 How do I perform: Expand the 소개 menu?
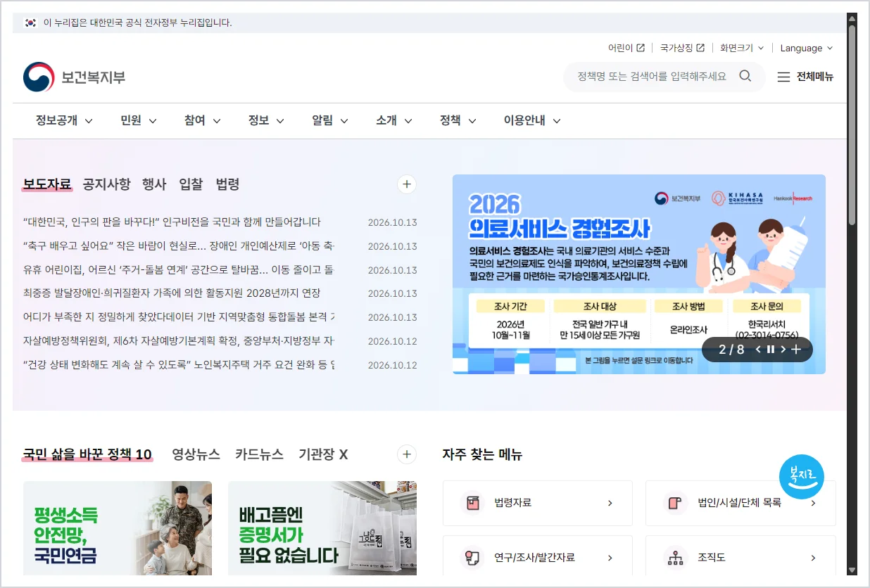point(394,120)
